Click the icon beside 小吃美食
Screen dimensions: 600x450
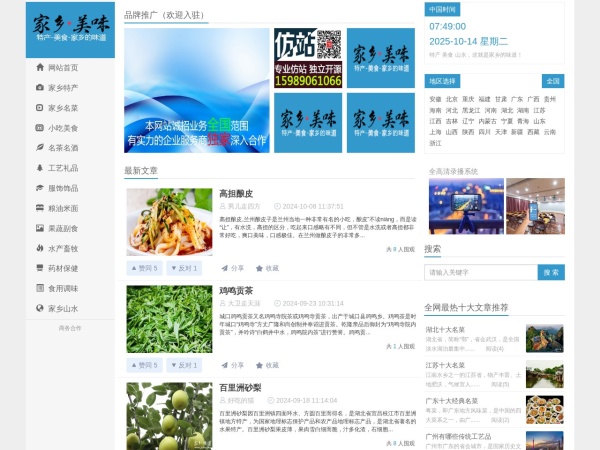40,128
